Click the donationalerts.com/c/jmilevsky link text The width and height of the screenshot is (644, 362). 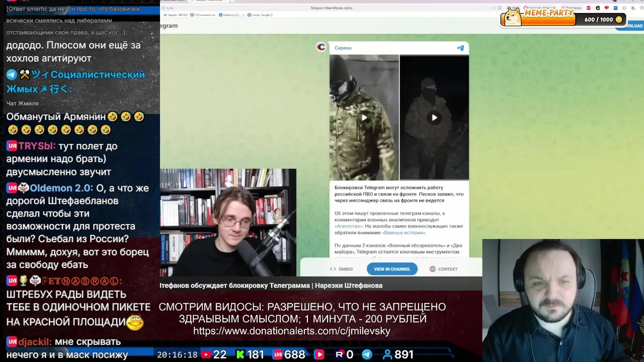(x=292, y=331)
